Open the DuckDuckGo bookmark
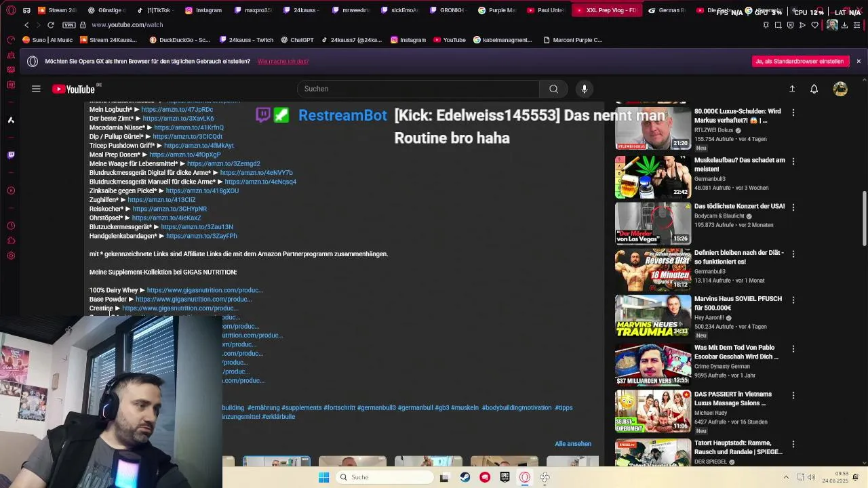Screen dimensions: 868x488 [x=180, y=40]
